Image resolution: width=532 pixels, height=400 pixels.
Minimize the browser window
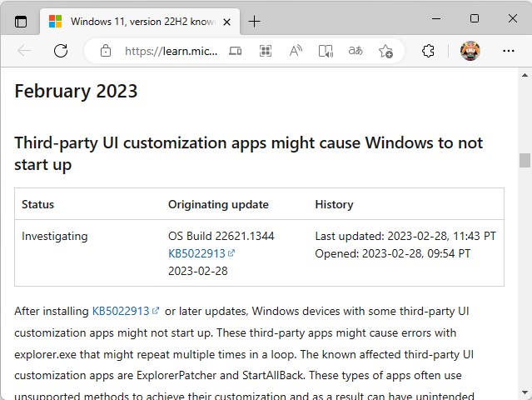436,18
